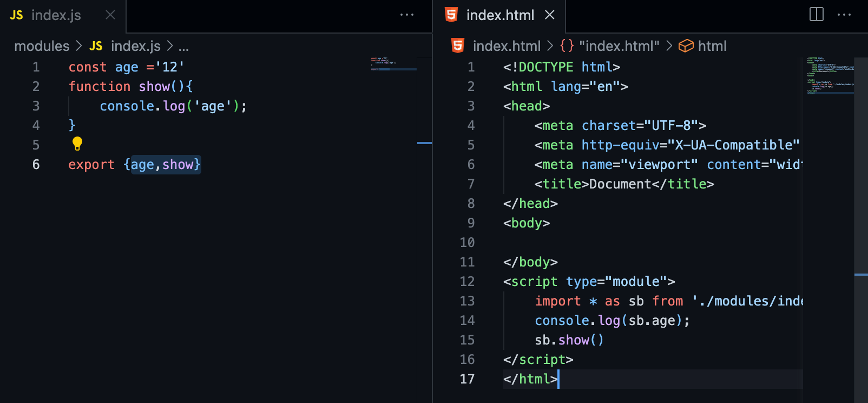
Task: Click the closing brace on line 4 of index.js
Action: [72, 125]
